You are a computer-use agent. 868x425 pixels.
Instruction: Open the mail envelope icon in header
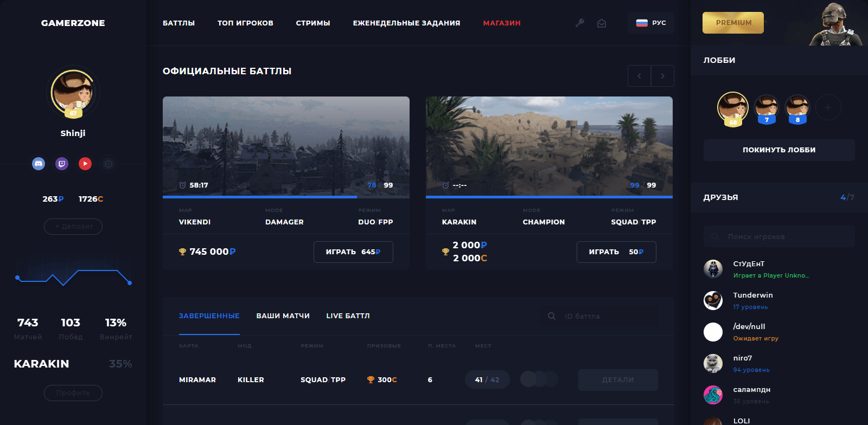click(x=602, y=23)
